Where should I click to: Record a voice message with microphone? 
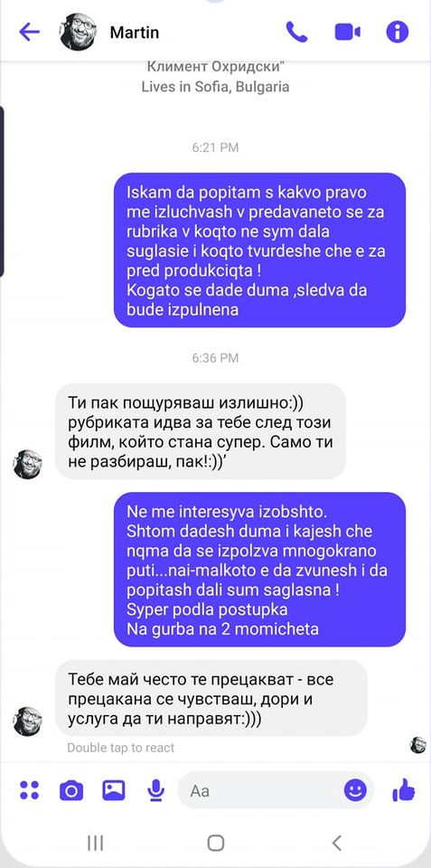pyautogui.click(x=156, y=790)
